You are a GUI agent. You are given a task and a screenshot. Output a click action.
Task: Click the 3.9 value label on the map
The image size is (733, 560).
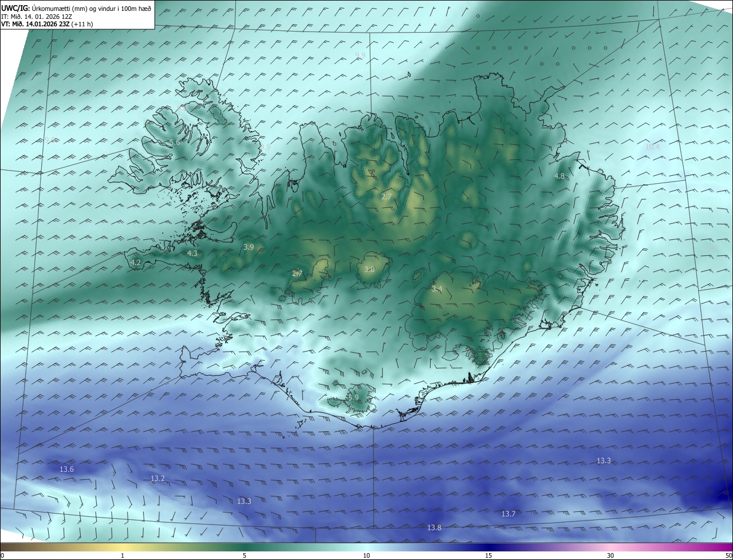[249, 247]
